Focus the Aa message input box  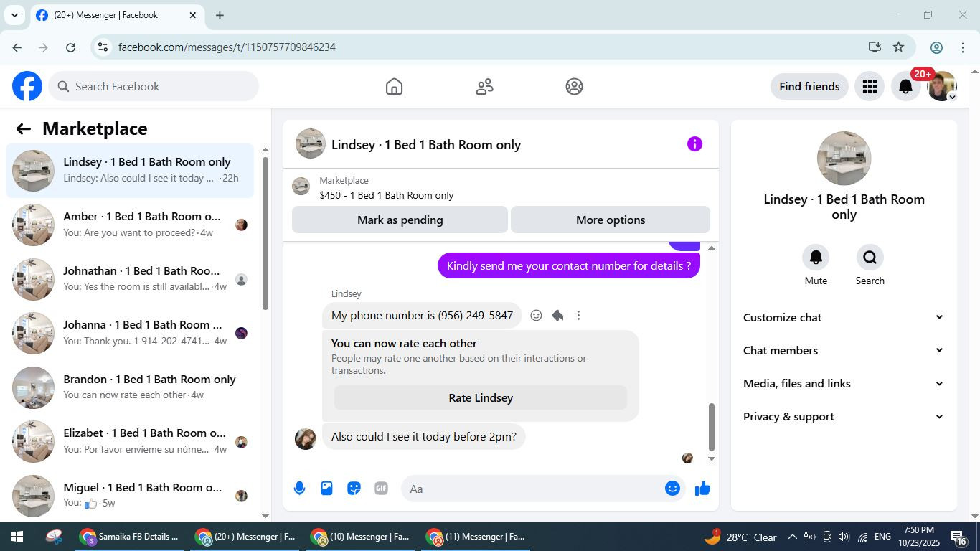point(531,489)
